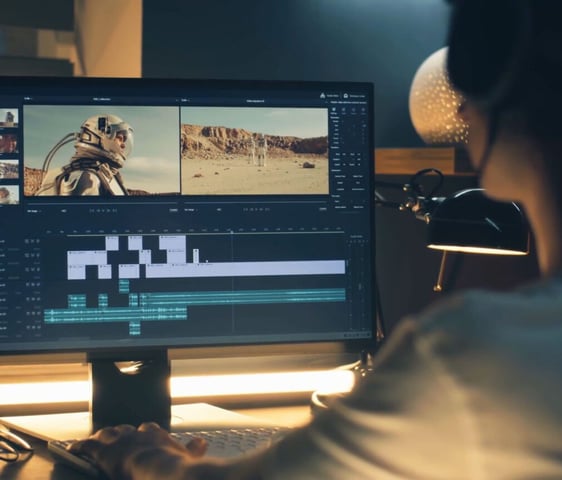Select the small isolated white clip near the playhead
Screen dimensions: 562x480
point(196,256)
